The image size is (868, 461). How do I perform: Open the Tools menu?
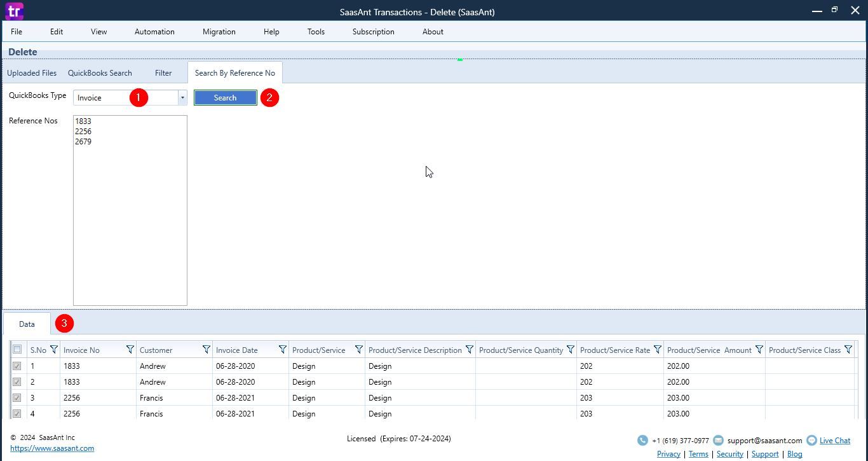pyautogui.click(x=316, y=32)
